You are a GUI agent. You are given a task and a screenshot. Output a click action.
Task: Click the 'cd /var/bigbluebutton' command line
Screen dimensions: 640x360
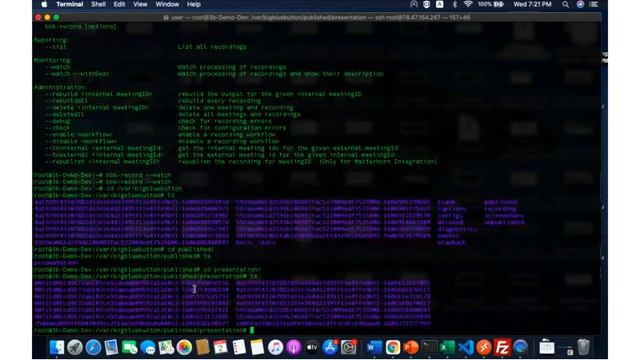(x=144, y=189)
